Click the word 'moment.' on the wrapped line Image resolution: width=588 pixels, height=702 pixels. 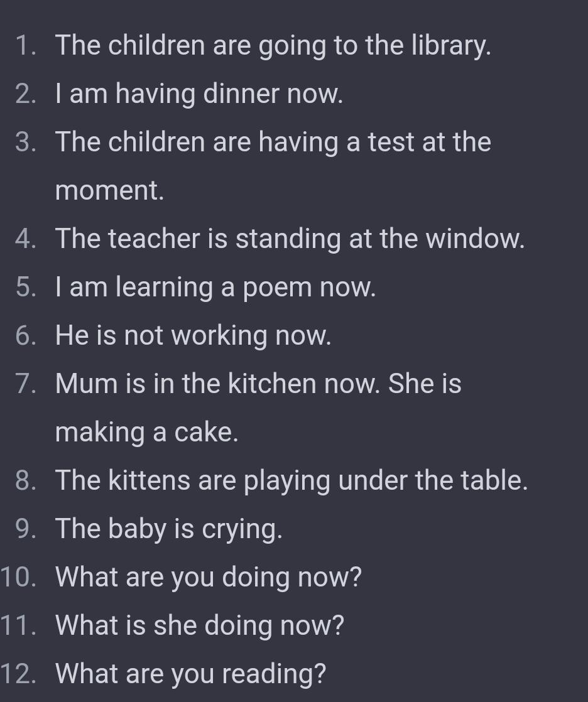pyautogui.click(x=110, y=190)
